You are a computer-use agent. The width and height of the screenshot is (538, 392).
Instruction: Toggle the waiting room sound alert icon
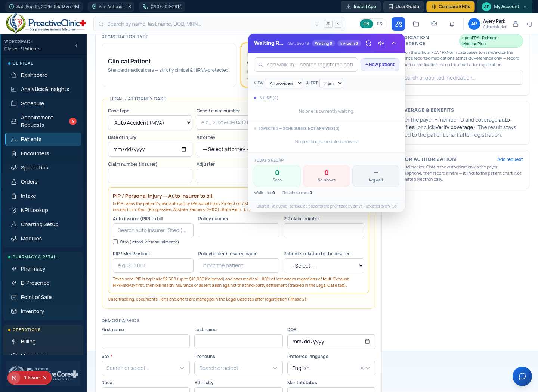pyautogui.click(x=381, y=43)
